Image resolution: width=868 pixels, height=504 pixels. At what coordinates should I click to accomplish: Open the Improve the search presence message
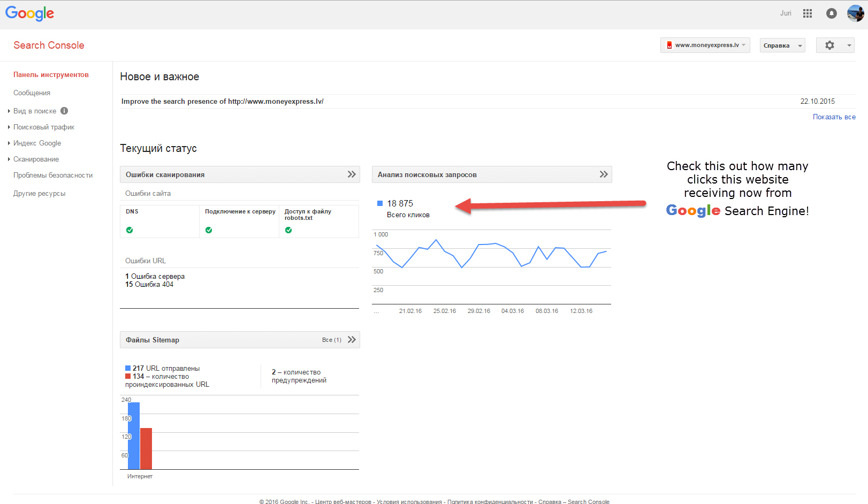[222, 102]
